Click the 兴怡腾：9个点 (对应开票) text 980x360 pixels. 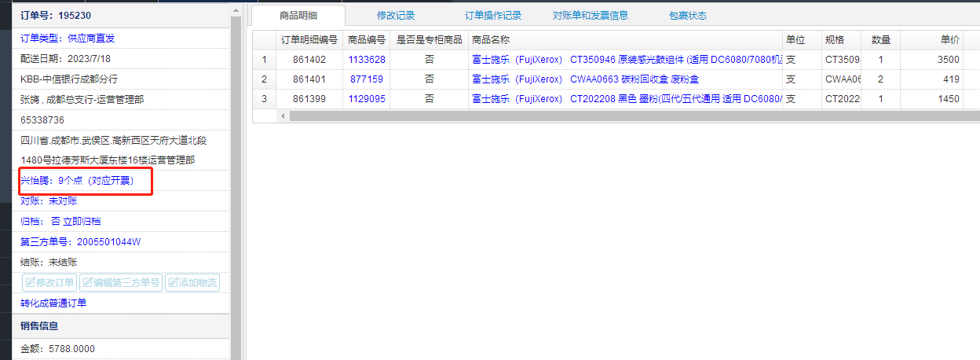pyautogui.click(x=77, y=181)
